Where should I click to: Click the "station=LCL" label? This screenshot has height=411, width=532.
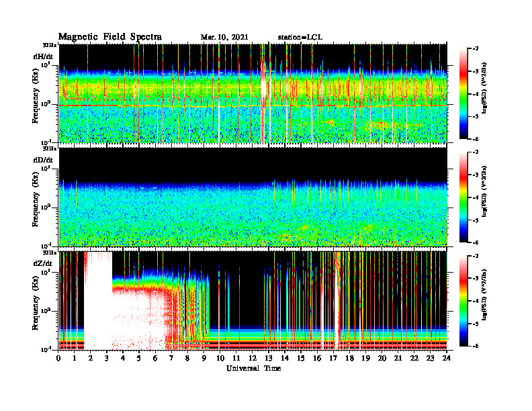(x=300, y=38)
